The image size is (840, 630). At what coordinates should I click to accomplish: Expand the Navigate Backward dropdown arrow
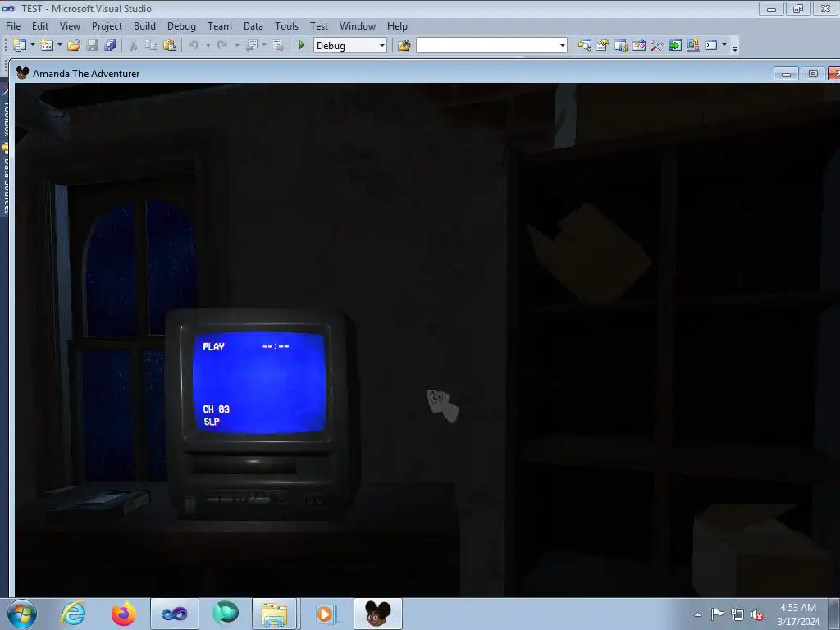[x=264, y=46]
